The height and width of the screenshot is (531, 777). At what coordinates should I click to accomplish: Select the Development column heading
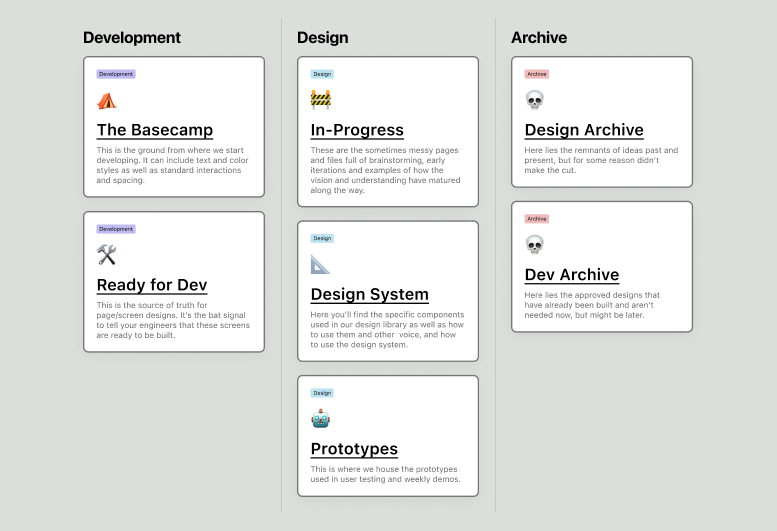pos(132,38)
